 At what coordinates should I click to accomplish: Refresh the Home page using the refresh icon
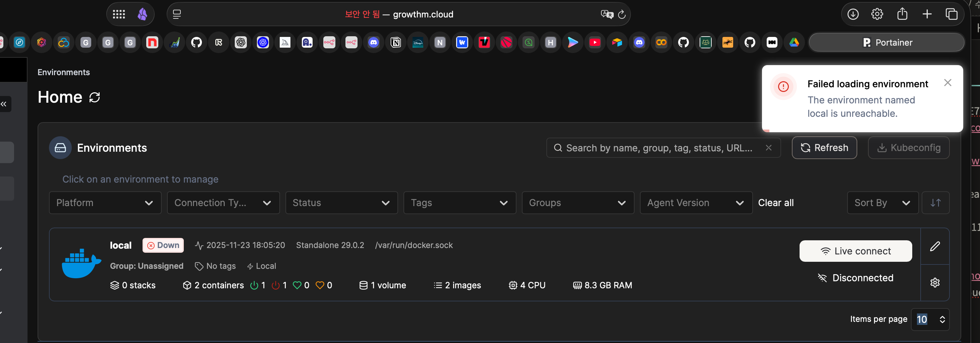94,97
